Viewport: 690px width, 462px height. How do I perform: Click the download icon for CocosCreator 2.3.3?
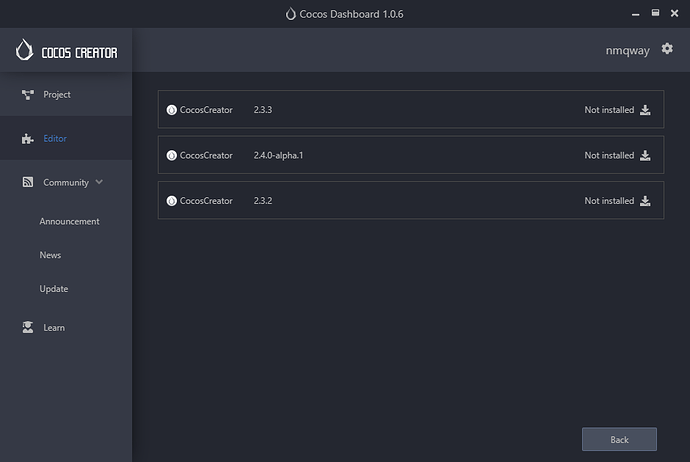(645, 110)
